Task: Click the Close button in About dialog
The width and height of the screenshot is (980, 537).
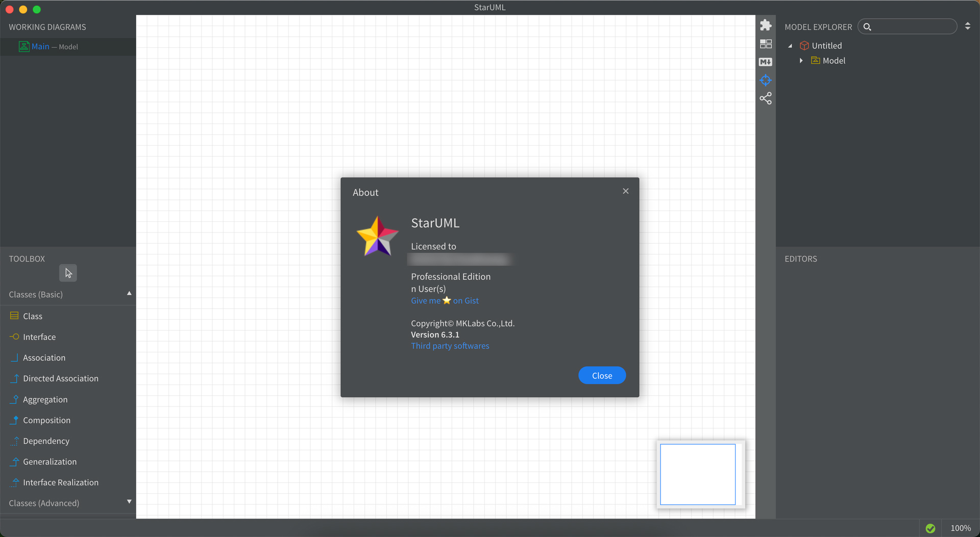Action: coord(602,375)
